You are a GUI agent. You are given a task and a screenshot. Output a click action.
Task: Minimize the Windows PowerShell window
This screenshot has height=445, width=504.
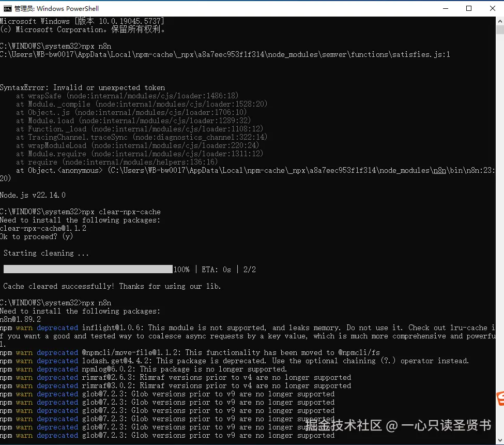[x=446, y=8]
